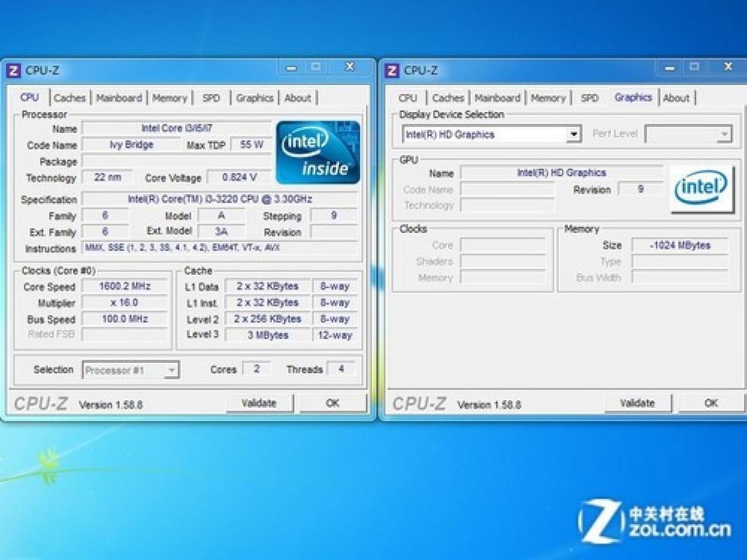Click the Bus Speed value 100.0 MHz

(x=124, y=319)
